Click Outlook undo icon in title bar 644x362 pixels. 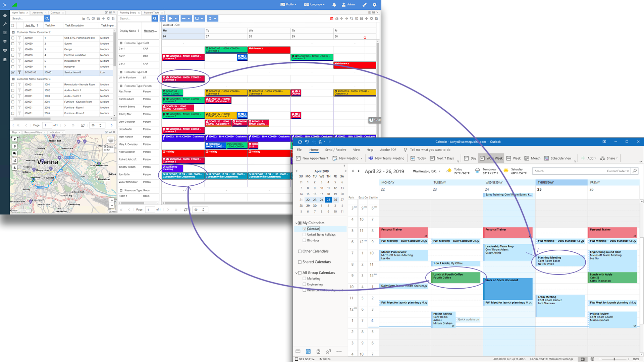click(307, 142)
